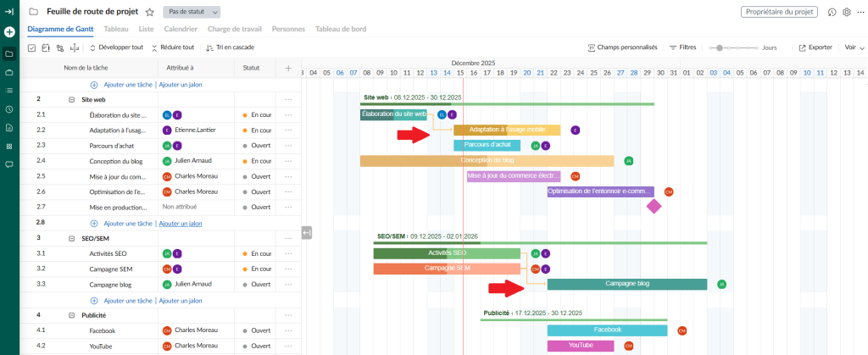This screenshot has width=868, height=355.
Task: Open the Filtres filter option
Action: point(682,47)
